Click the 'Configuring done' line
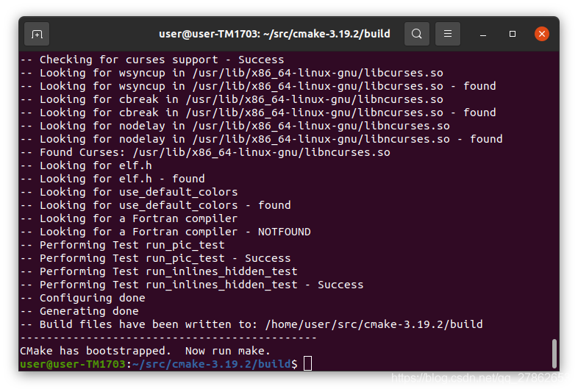 pos(83,298)
